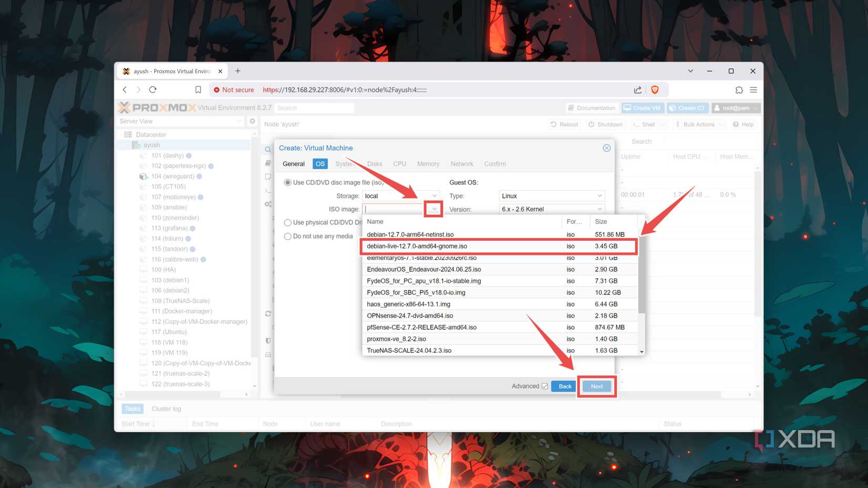Click the browser forward arrow icon
868x488 pixels.
138,90
